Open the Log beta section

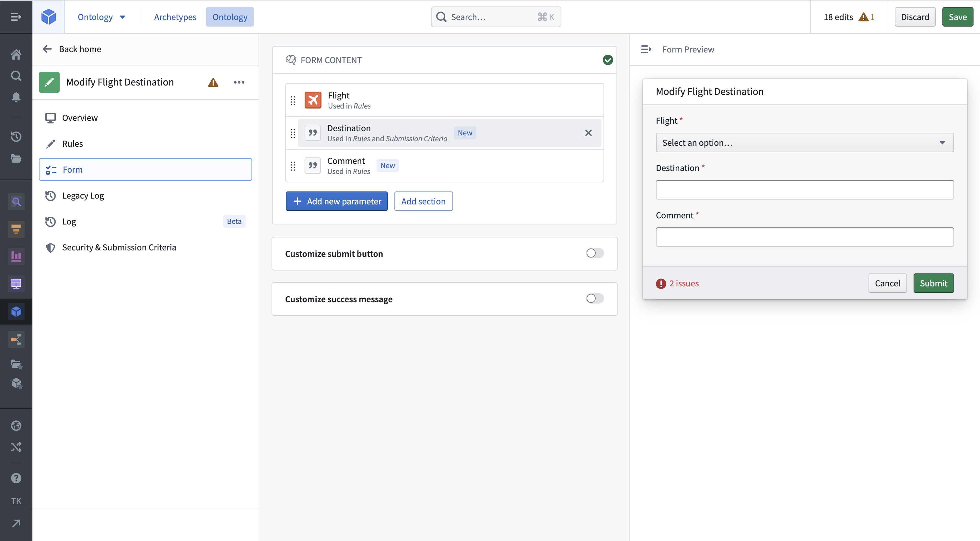click(x=145, y=221)
